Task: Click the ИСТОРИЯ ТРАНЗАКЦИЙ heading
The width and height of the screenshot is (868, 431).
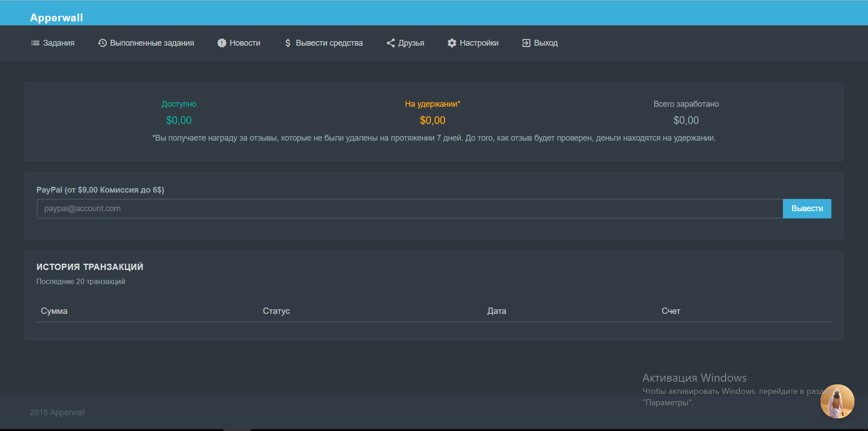Action: (x=90, y=267)
